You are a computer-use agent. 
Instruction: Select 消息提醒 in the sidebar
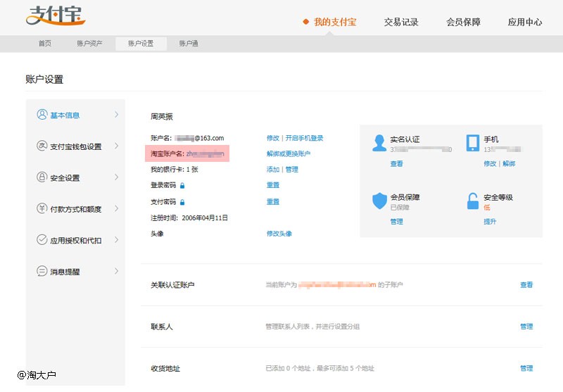[x=65, y=272]
